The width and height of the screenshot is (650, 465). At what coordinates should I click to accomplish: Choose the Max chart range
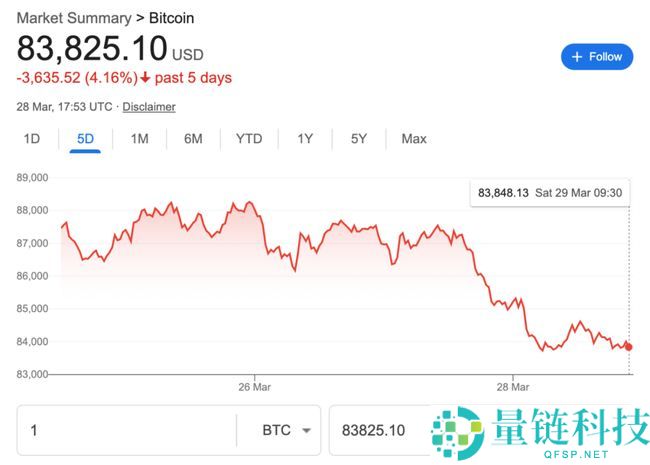coord(414,139)
